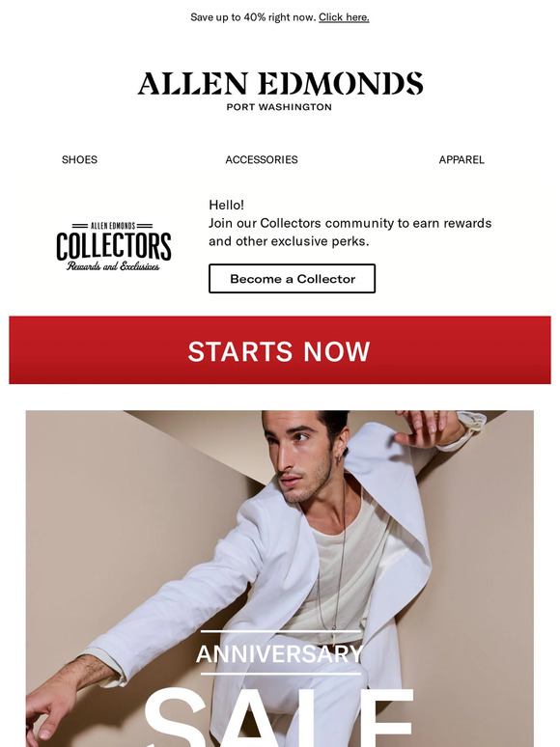560x747 pixels.
Task: Click the Collectors Rewards and Exclusives logo
Action: coord(114,246)
